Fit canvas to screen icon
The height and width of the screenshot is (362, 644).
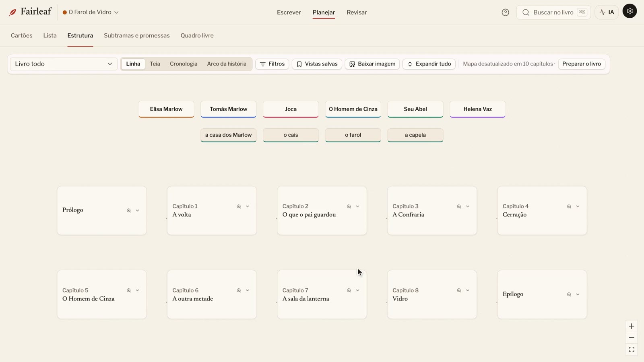(x=632, y=350)
